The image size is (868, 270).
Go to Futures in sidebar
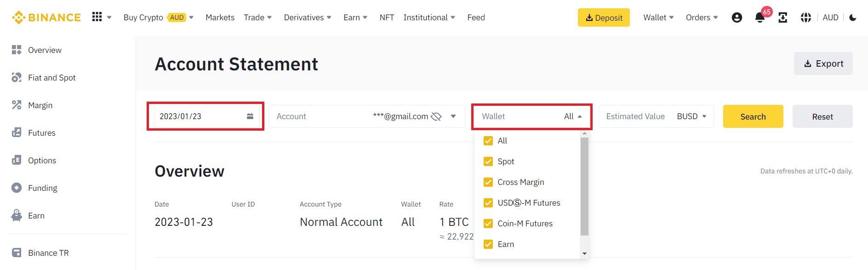pyautogui.click(x=41, y=133)
